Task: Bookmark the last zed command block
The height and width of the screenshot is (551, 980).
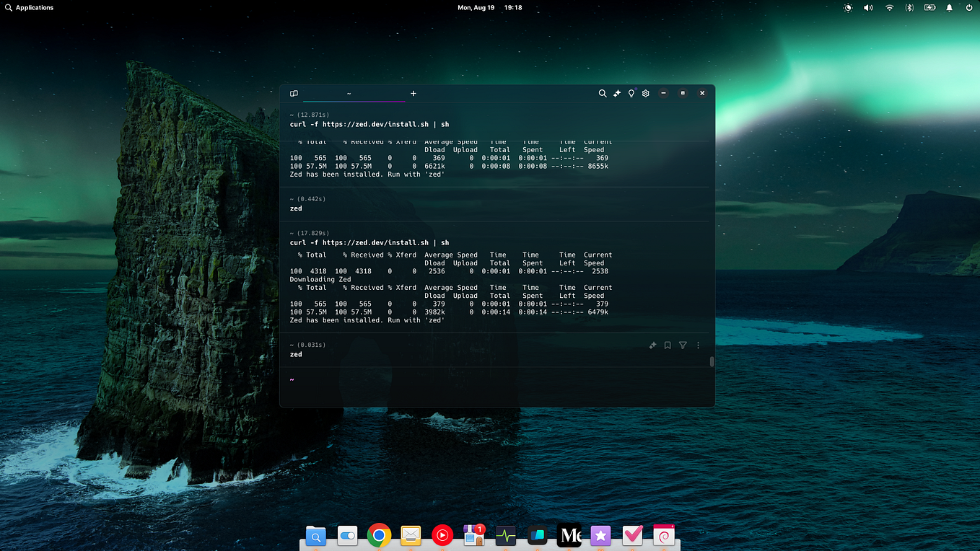Action: point(667,345)
